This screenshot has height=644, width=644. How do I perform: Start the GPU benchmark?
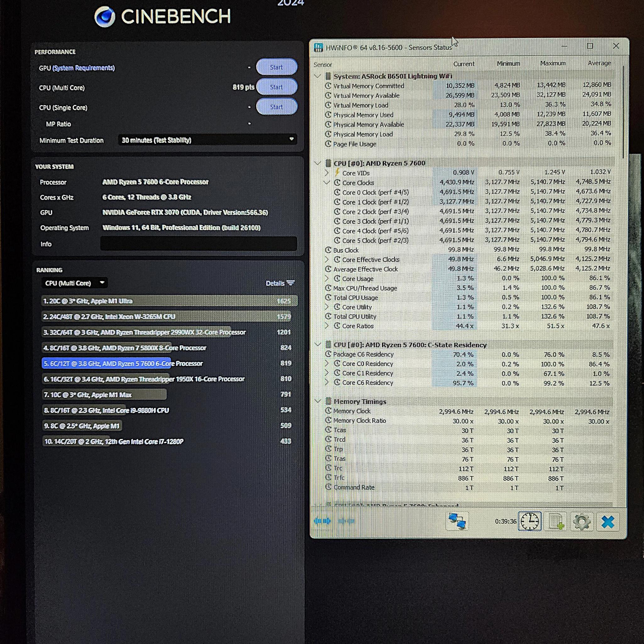point(276,67)
